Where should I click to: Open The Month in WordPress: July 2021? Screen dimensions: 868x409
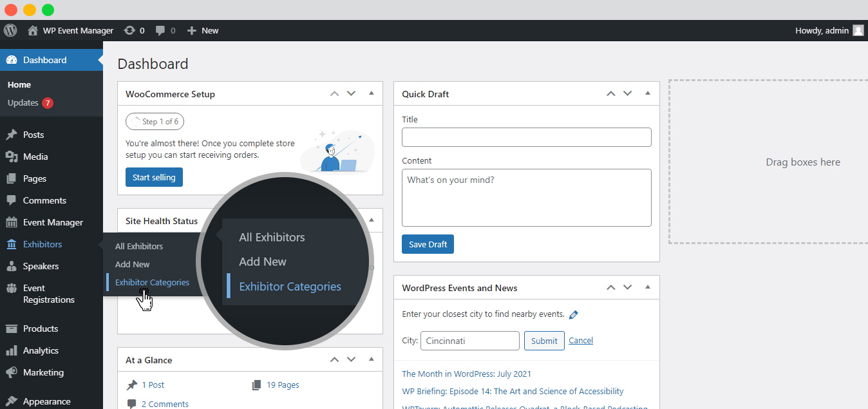coord(466,374)
